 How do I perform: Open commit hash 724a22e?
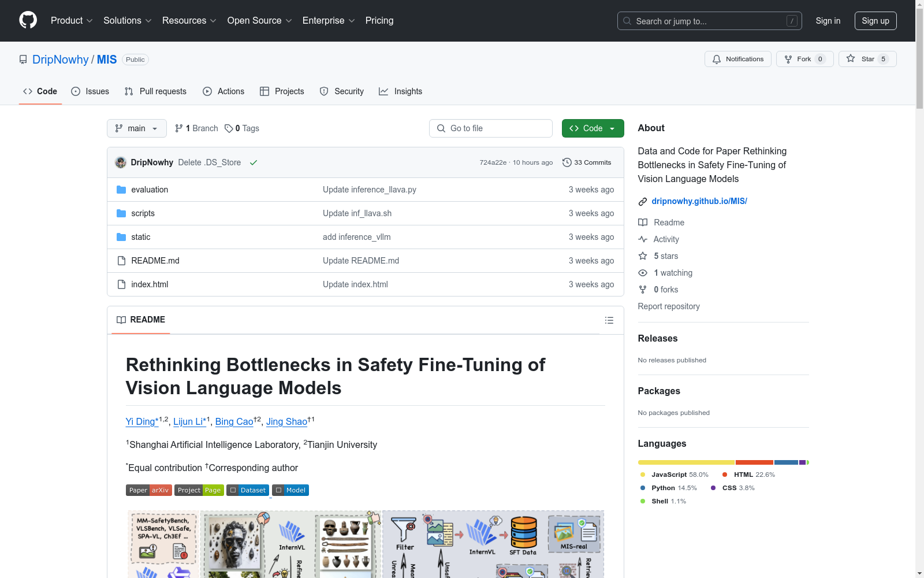[493, 162]
